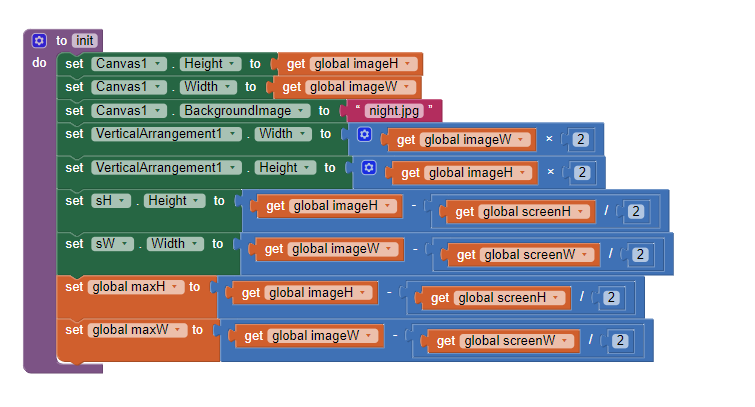Edit the divisor 2 in the sH Height row

point(636,211)
